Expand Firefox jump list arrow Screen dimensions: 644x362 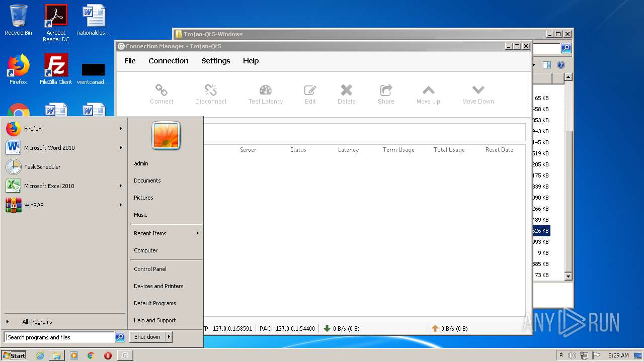(121, 129)
